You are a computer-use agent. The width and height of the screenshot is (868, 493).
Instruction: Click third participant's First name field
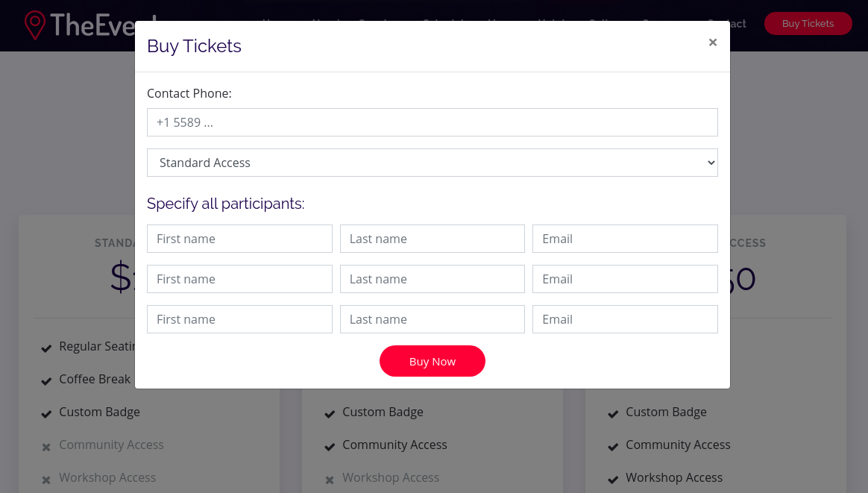click(x=239, y=319)
